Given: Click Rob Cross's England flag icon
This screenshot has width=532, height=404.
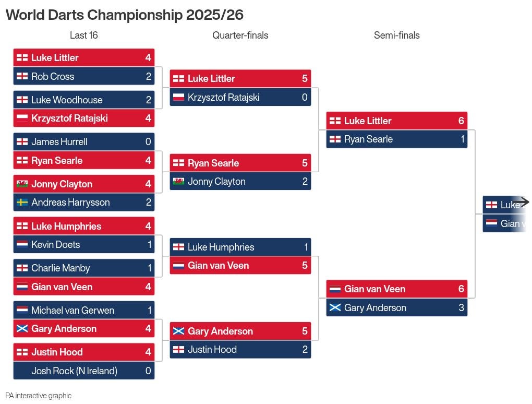Looking at the screenshot, I should (22, 76).
